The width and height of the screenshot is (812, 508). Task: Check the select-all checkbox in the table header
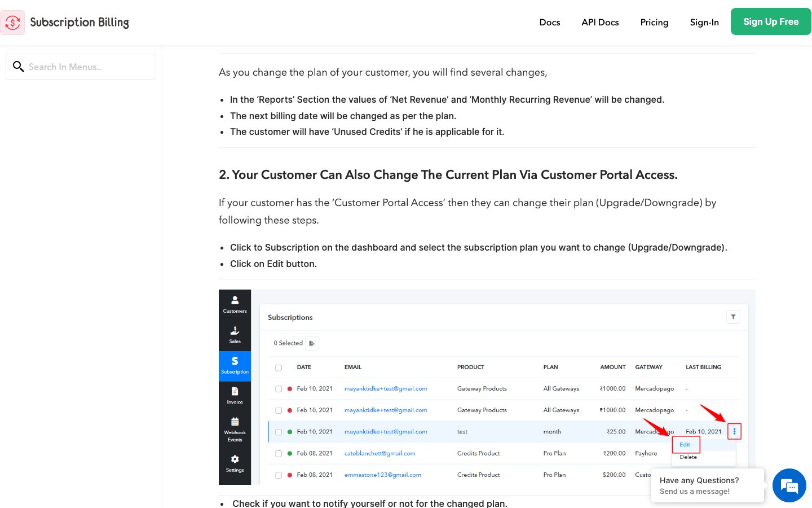(279, 367)
